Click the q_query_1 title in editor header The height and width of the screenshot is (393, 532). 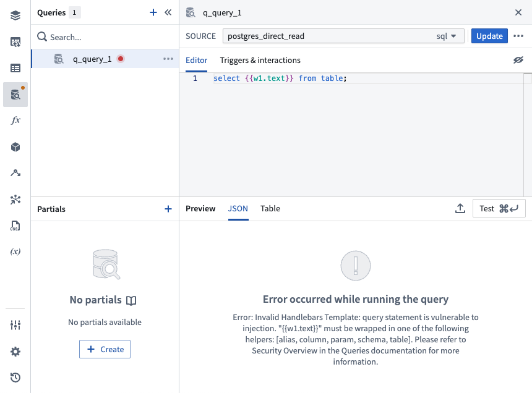(x=222, y=13)
